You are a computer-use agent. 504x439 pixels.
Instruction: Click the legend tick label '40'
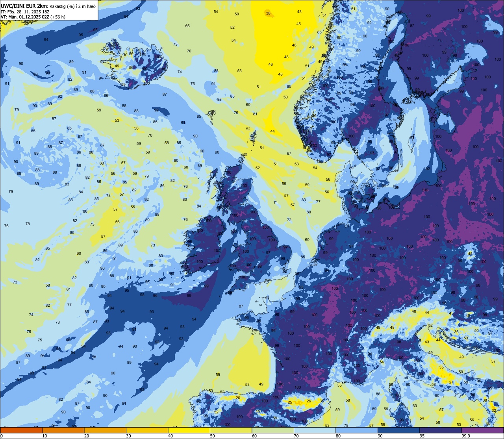[x=170, y=436]
